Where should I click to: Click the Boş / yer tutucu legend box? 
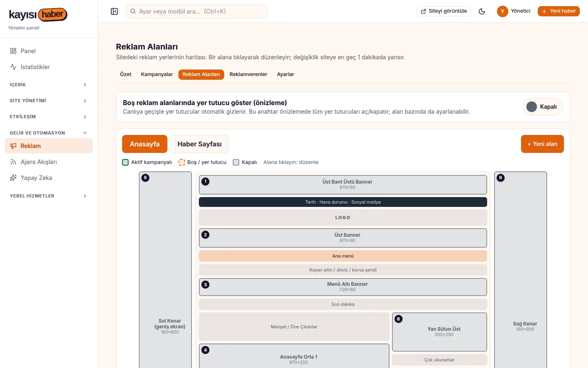(182, 162)
